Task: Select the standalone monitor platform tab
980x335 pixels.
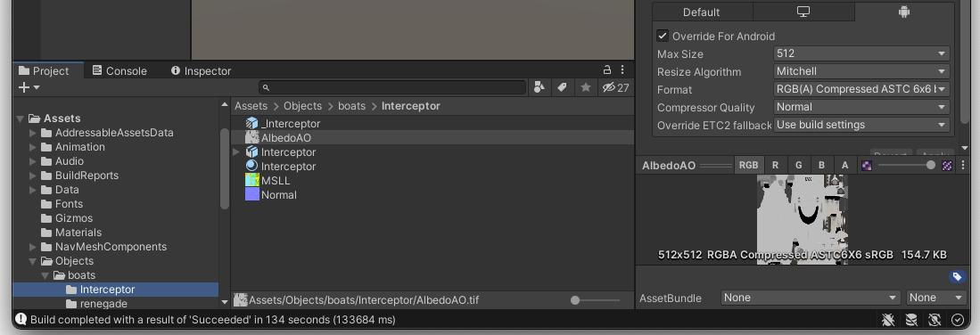Action: pos(803,12)
